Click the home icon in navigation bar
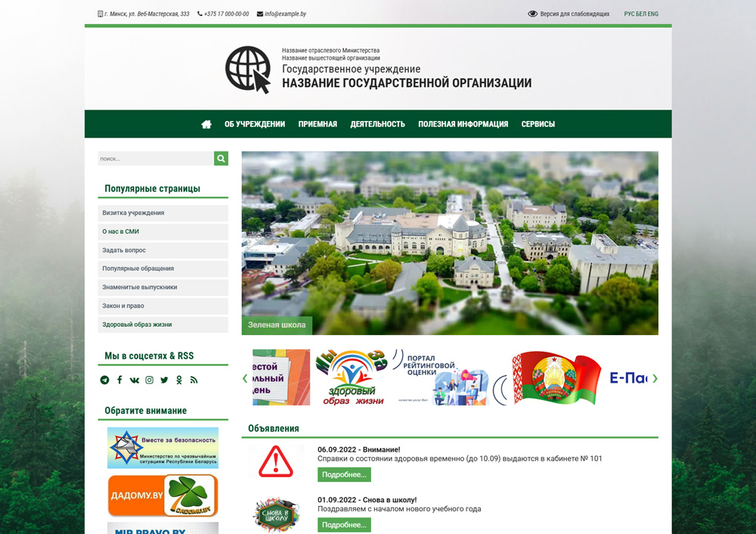756x534 pixels. click(206, 124)
